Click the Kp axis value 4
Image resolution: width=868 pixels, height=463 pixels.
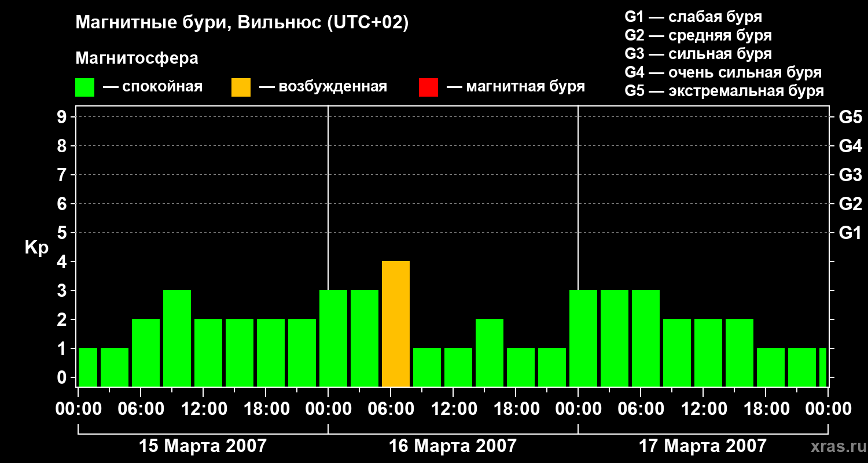point(63,262)
